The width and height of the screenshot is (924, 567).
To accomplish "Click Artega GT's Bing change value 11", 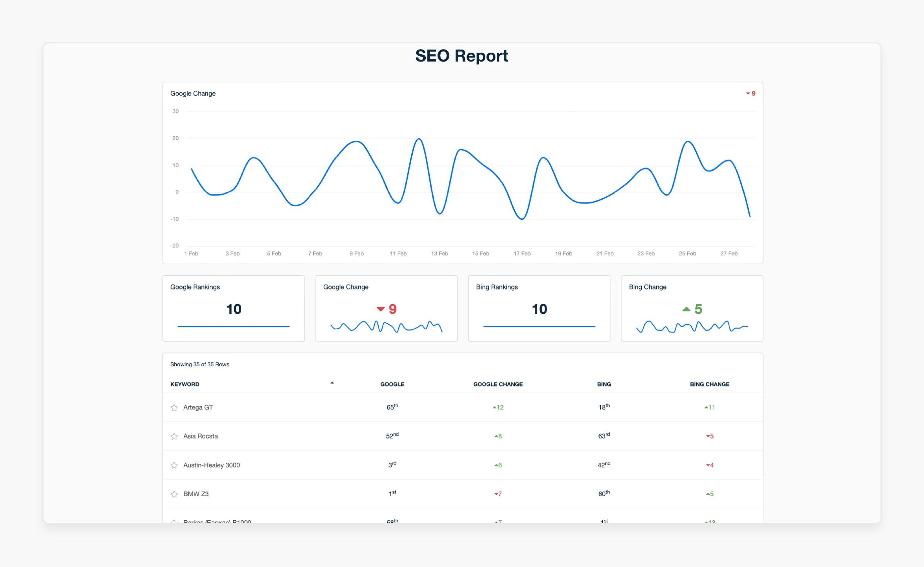I will [710, 407].
